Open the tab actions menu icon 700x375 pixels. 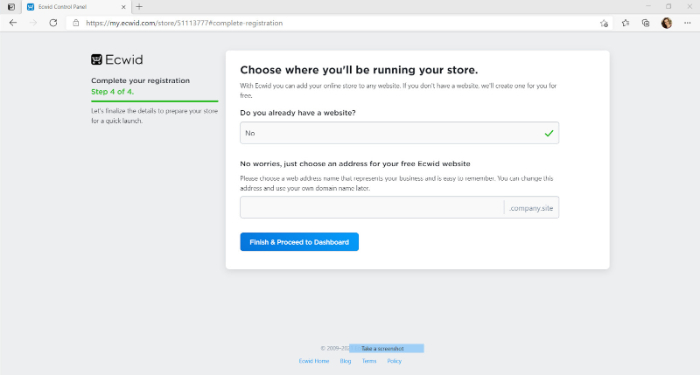(x=11, y=7)
